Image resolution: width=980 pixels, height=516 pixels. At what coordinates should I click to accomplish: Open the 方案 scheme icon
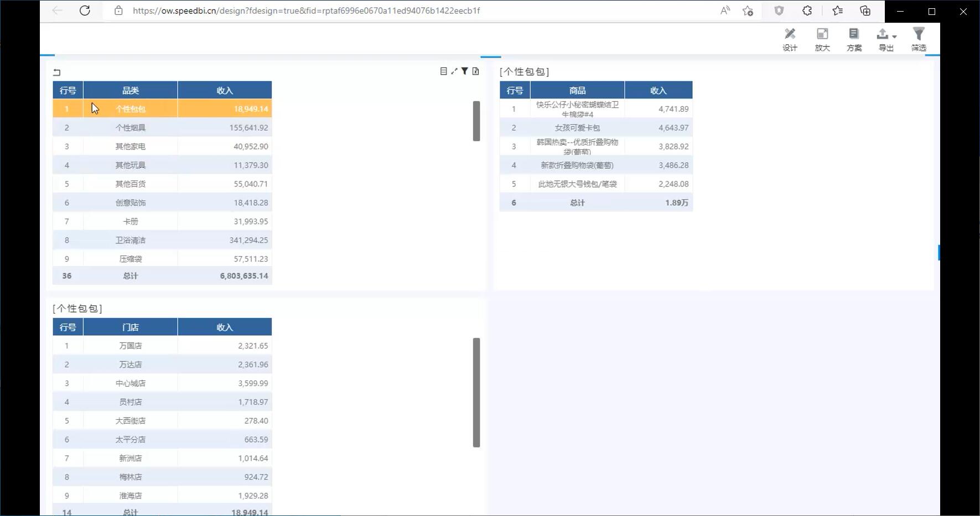point(854,34)
